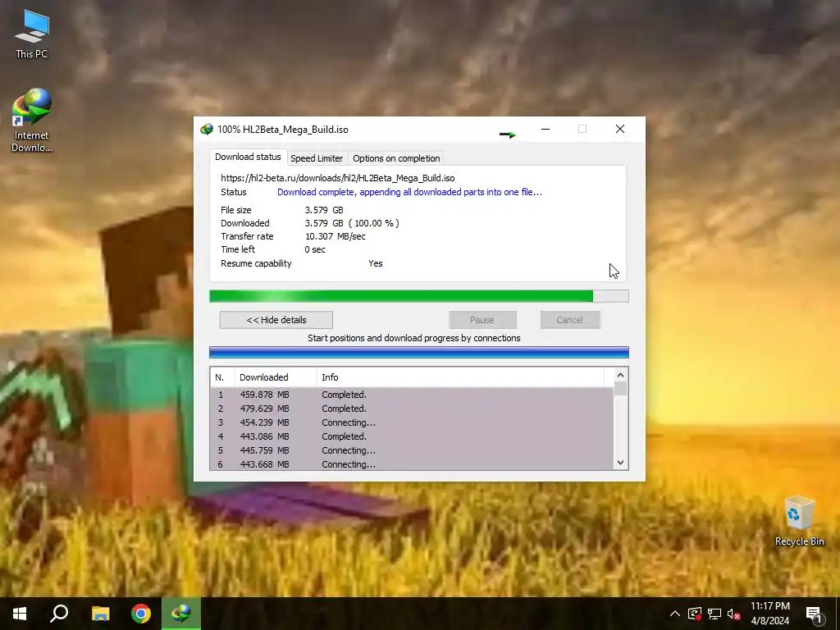This screenshot has width=840, height=630.
Task: Select the IDM taskbar button
Action: 181,614
